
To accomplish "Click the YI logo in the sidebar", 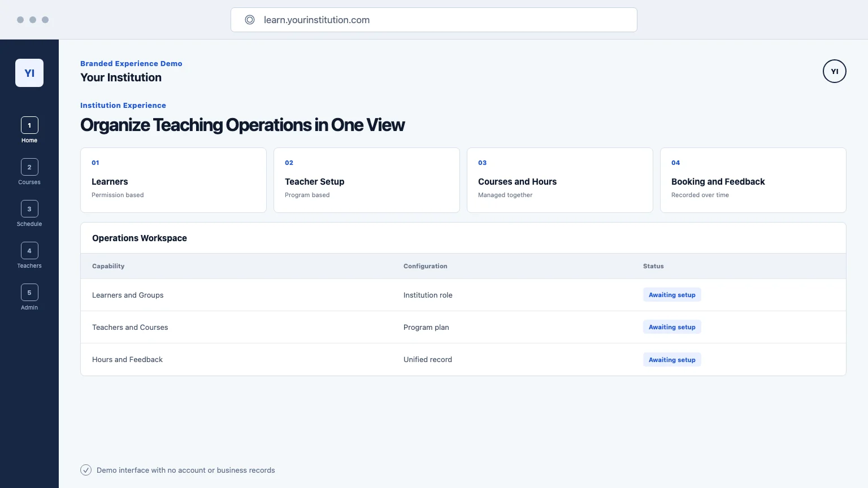I will click(x=29, y=73).
